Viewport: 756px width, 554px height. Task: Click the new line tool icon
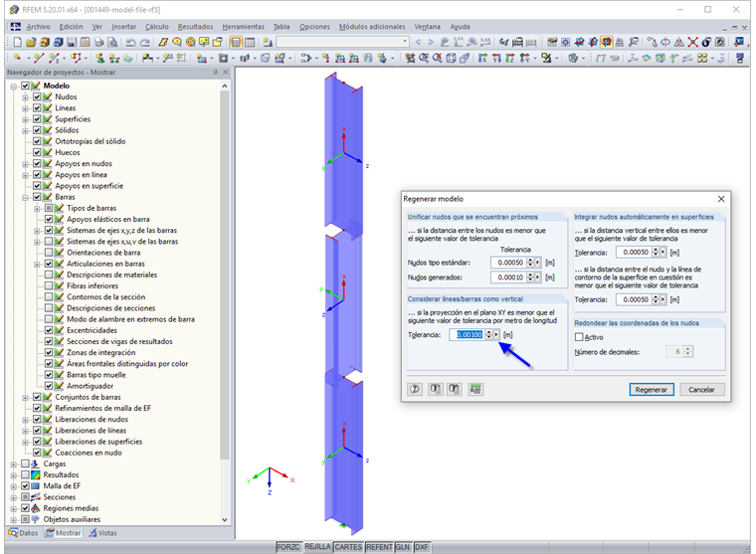[39, 58]
